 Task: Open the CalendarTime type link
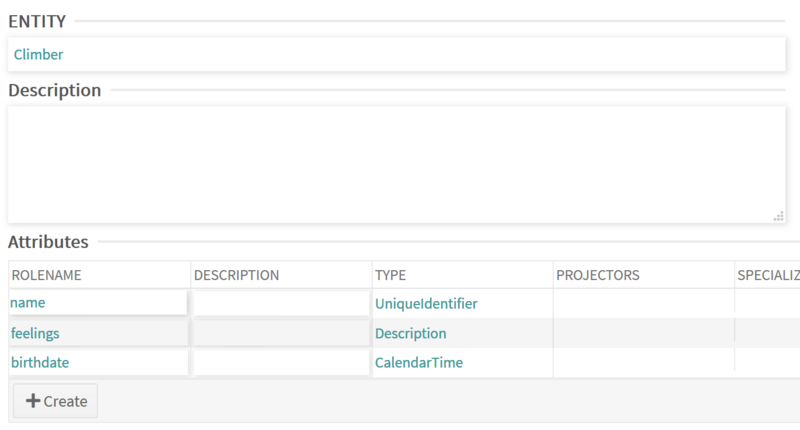coord(418,362)
